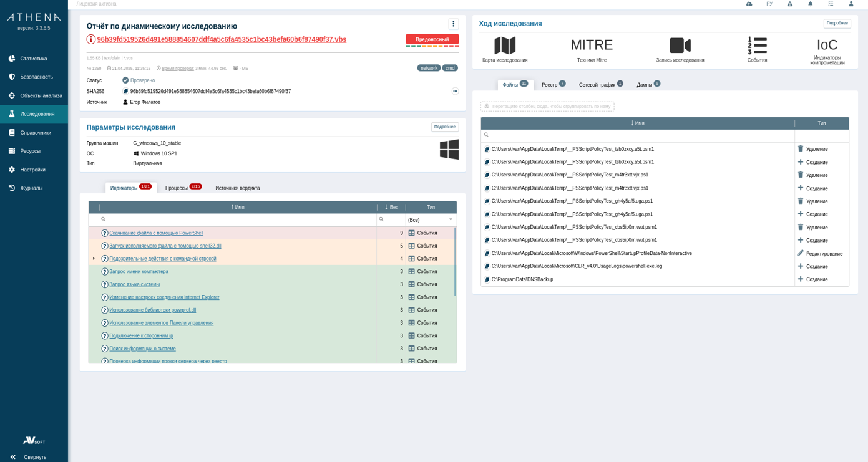The image size is (868, 462).
Task: Open the notifications bell icon
Action: tap(810, 4)
